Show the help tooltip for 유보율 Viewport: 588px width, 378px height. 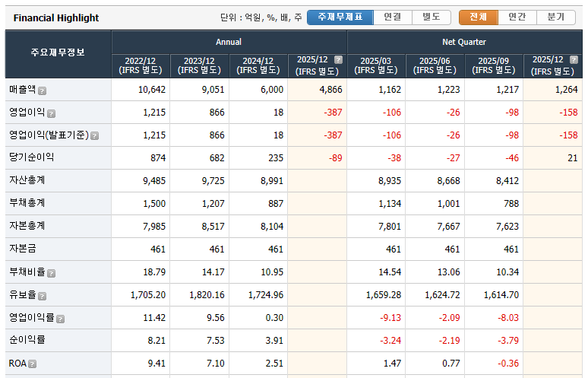click(x=43, y=296)
